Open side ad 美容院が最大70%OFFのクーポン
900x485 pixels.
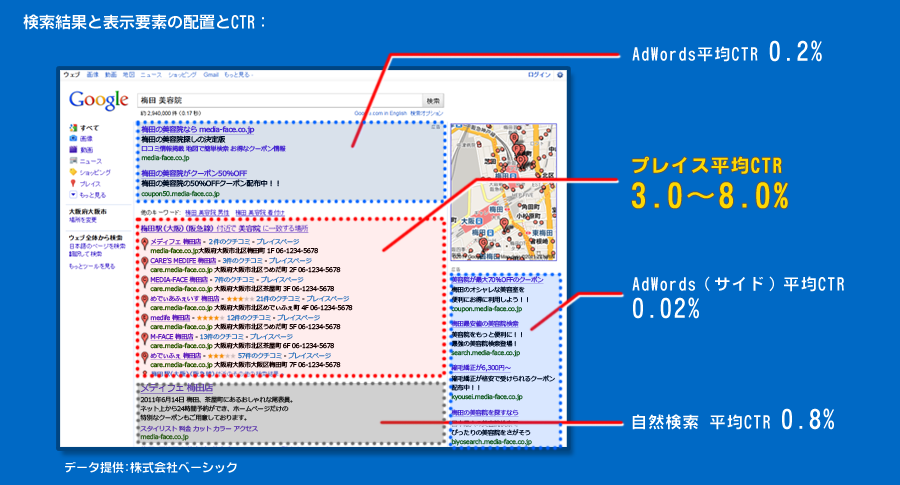(x=497, y=280)
